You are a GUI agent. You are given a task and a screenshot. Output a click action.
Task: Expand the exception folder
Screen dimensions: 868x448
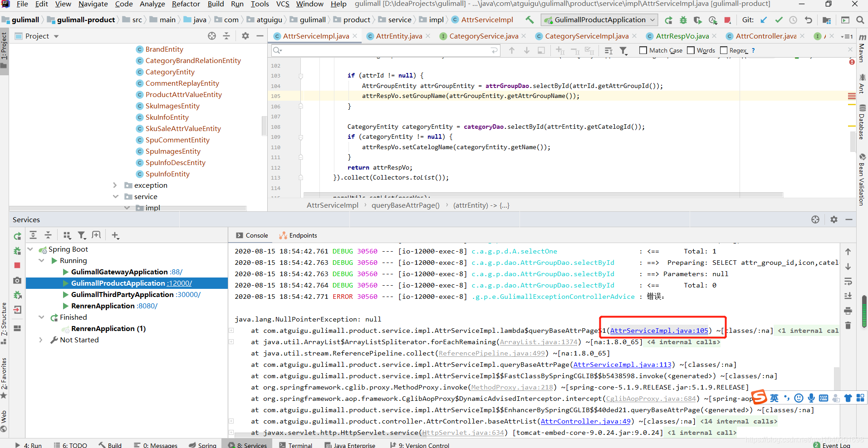coord(115,185)
